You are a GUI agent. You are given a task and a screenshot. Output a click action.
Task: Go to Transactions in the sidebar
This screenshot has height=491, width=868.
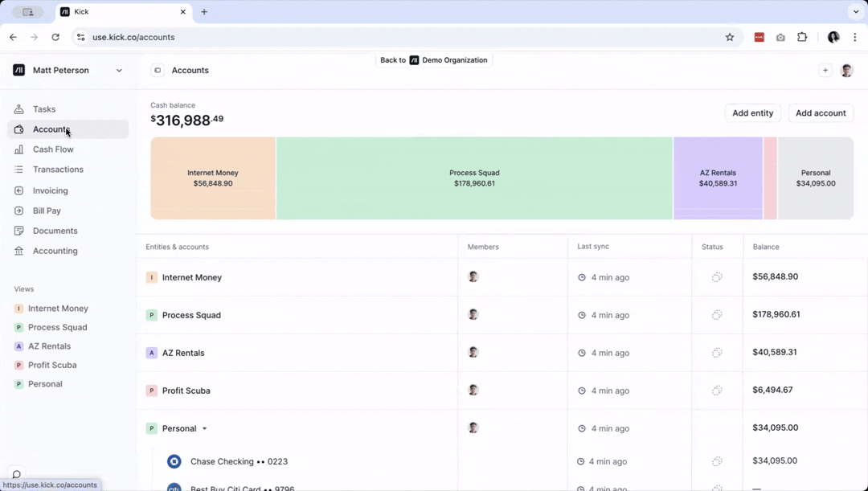click(x=58, y=170)
